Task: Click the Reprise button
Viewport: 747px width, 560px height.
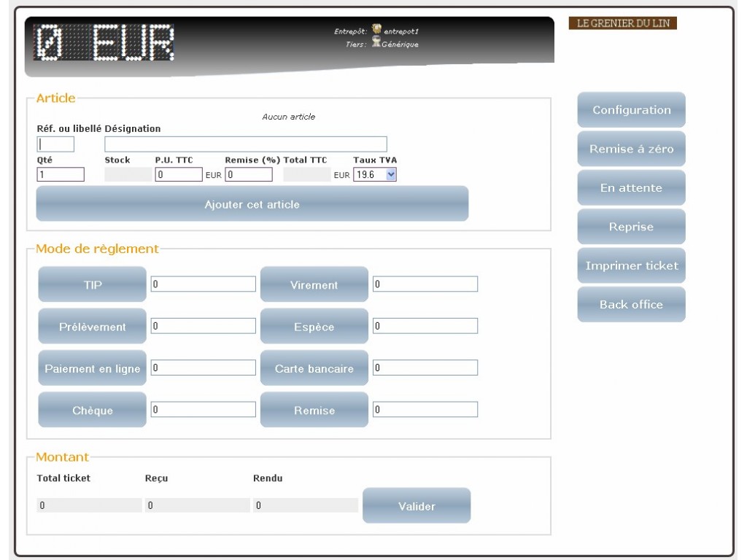Action: [631, 227]
